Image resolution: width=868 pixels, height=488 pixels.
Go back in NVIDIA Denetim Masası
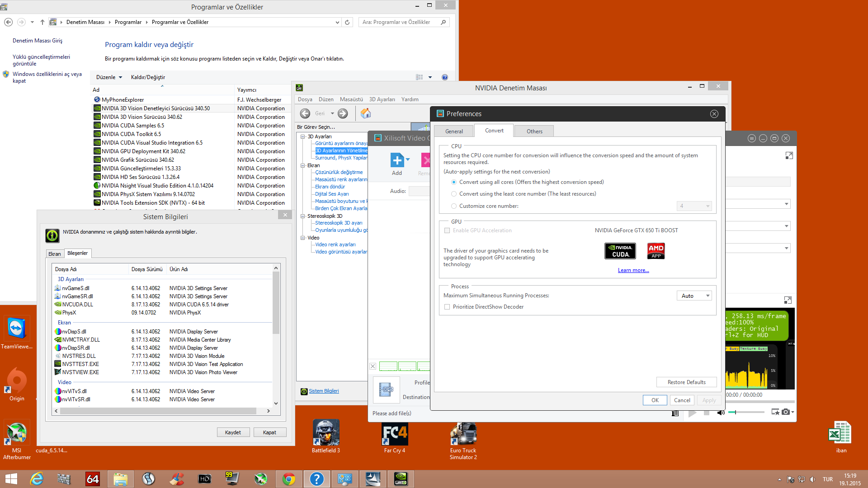[305, 113]
